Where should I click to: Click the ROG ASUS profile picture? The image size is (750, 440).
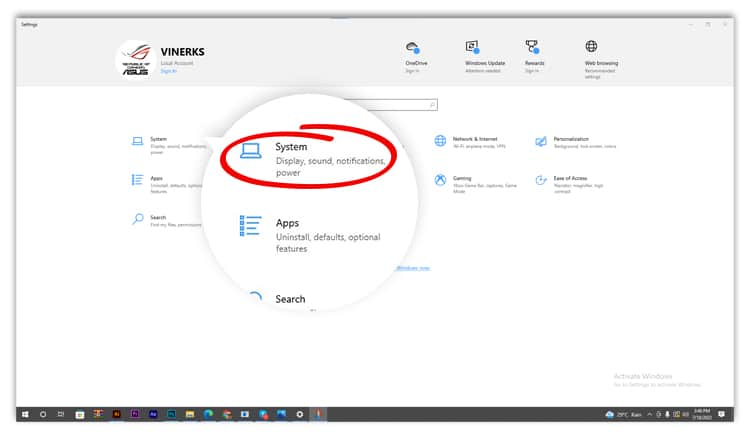(136, 60)
